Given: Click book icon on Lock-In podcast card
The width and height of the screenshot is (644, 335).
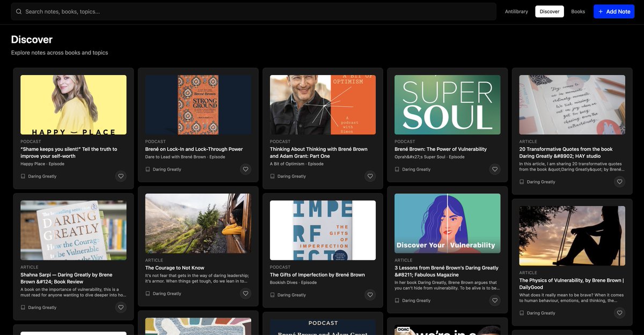Looking at the screenshot, I should click(148, 169).
